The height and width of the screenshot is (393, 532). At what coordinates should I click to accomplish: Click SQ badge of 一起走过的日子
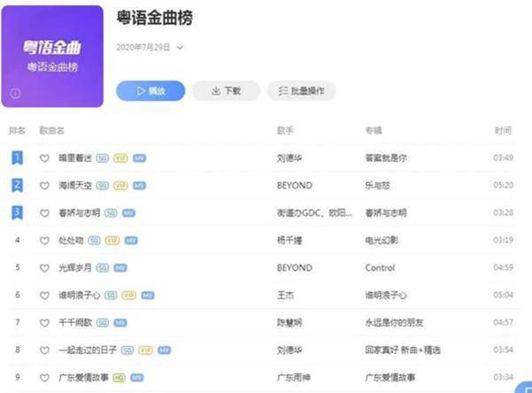pyautogui.click(x=127, y=351)
